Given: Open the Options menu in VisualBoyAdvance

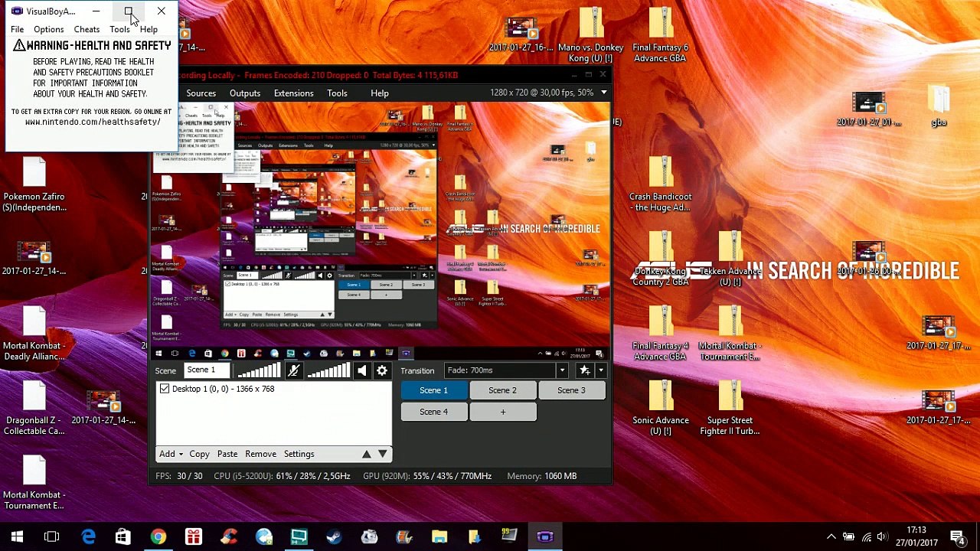Looking at the screenshot, I should [x=48, y=29].
